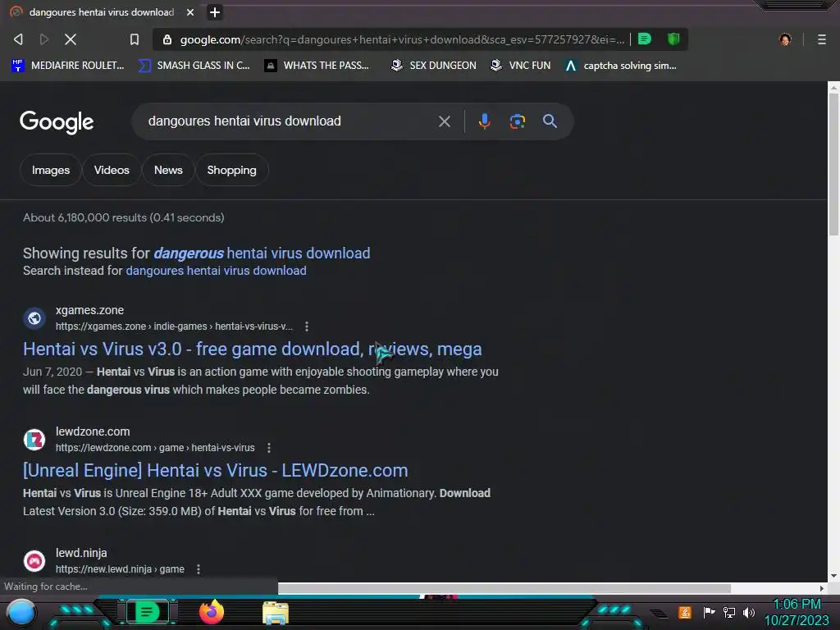Screen dimensions: 840x630
Task: Clear the search box text
Action: tap(444, 121)
